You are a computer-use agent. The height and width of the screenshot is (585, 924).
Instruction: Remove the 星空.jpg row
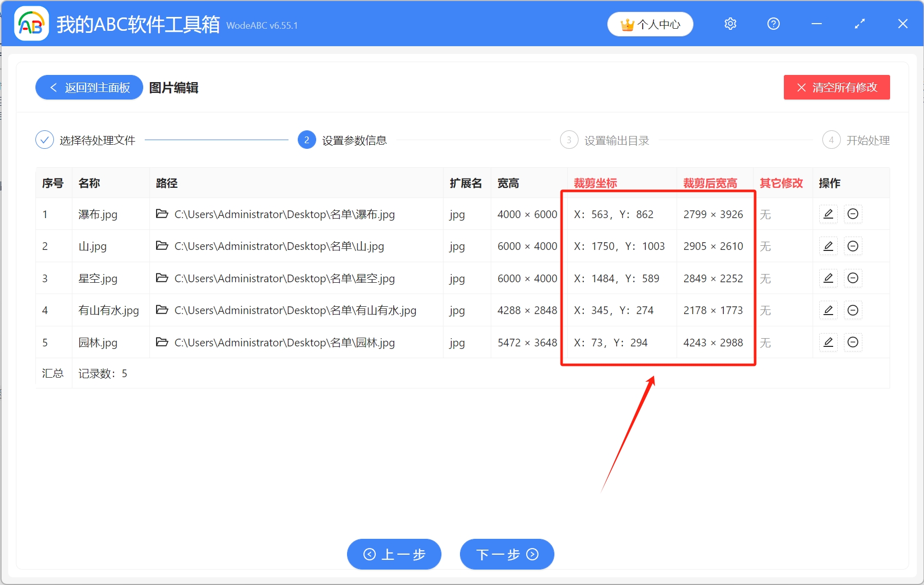pyautogui.click(x=853, y=278)
